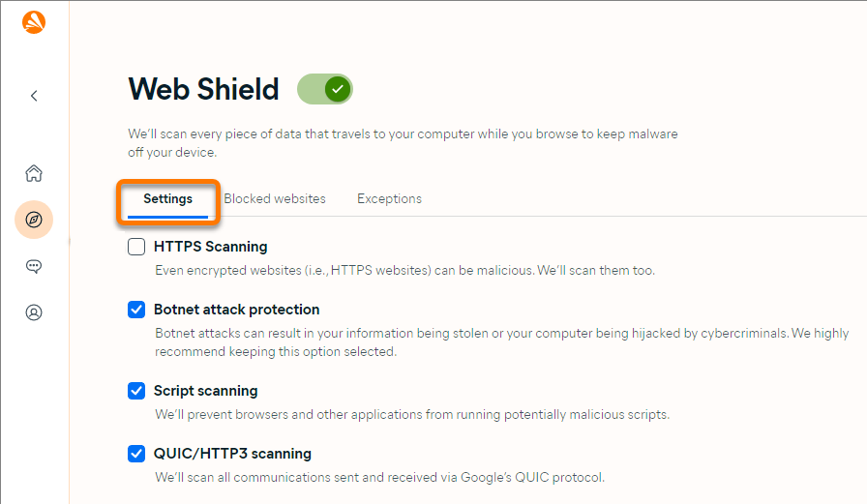
Task: Switch to the Exceptions tab
Action: [x=389, y=199]
